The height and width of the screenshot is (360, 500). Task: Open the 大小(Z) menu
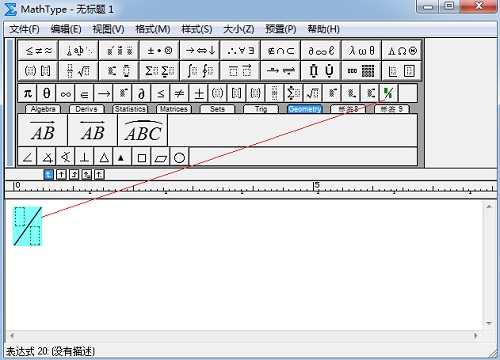[238, 29]
